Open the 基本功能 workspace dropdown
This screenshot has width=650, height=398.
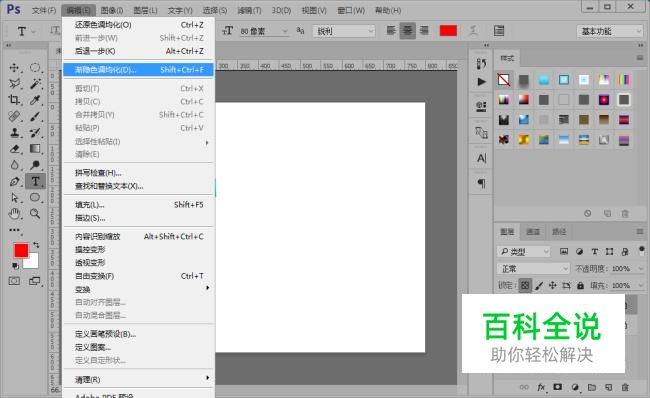coord(609,31)
